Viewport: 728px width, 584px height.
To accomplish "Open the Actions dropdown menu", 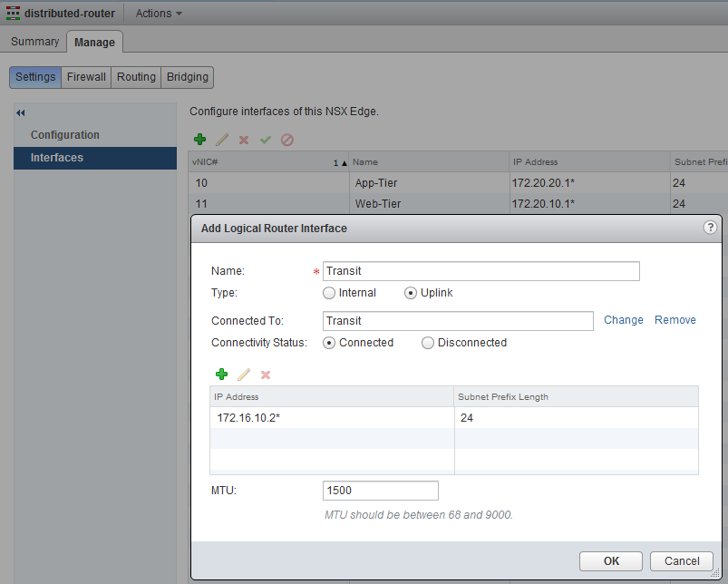I will tap(159, 14).
